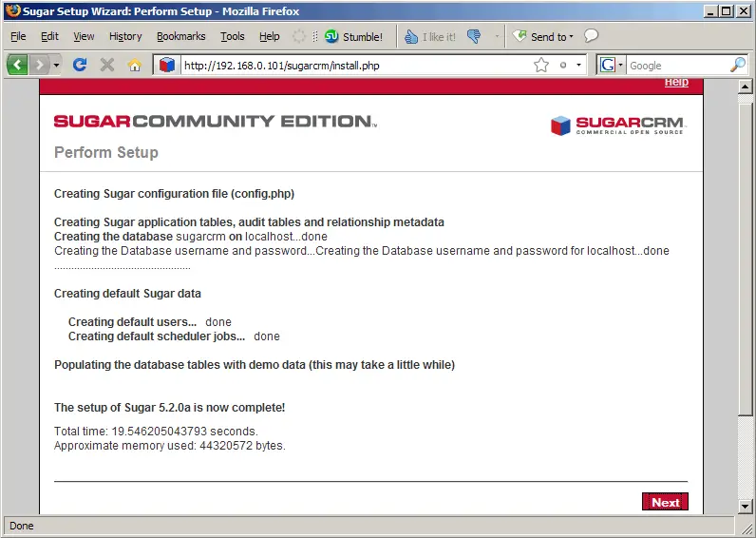The width and height of the screenshot is (756, 538).
Task: Click the Next button to continue setup
Action: pyautogui.click(x=666, y=502)
